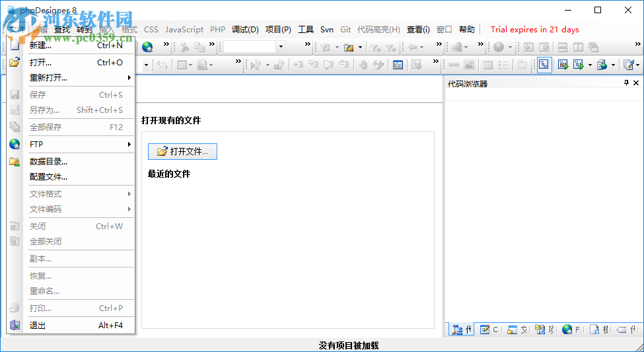Open the 调试(D) menu
The height and width of the screenshot is (352, 644).
click(x=245, y=30)
